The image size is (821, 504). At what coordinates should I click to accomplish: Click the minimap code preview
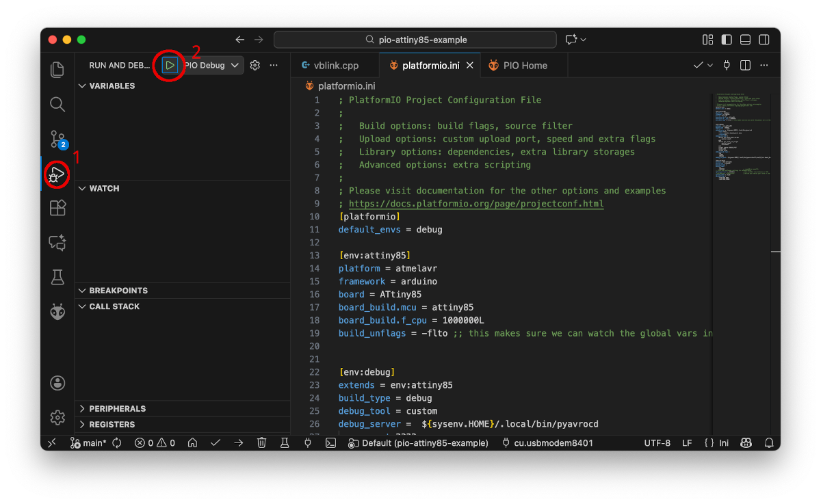741,137
